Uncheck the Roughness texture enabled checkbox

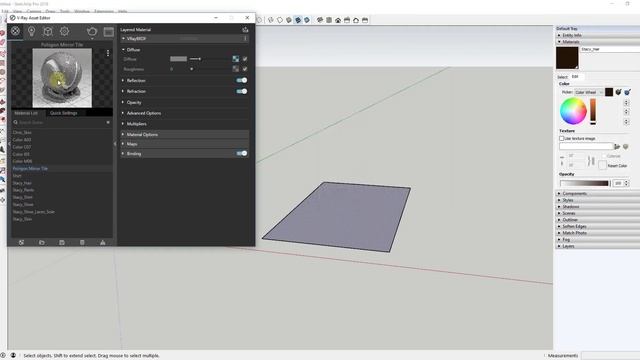tap(245, 69)
